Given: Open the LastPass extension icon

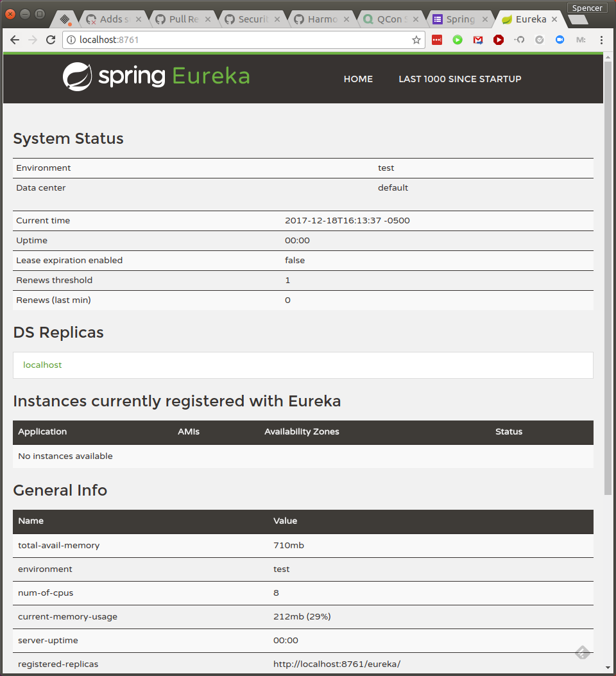Looking at the screenshot, I should [x=437, y=40].
